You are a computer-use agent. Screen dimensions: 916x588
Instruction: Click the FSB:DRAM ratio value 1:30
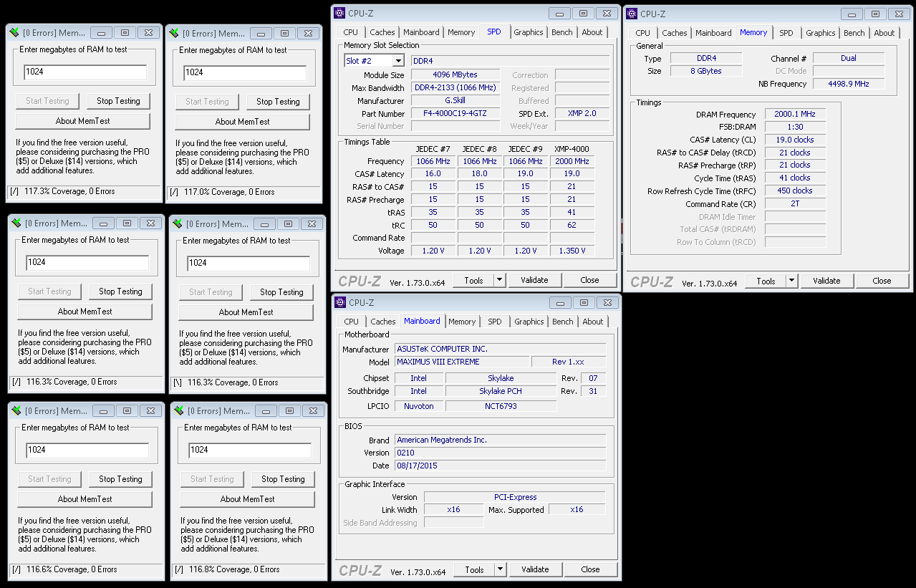(x=795, y=127)
